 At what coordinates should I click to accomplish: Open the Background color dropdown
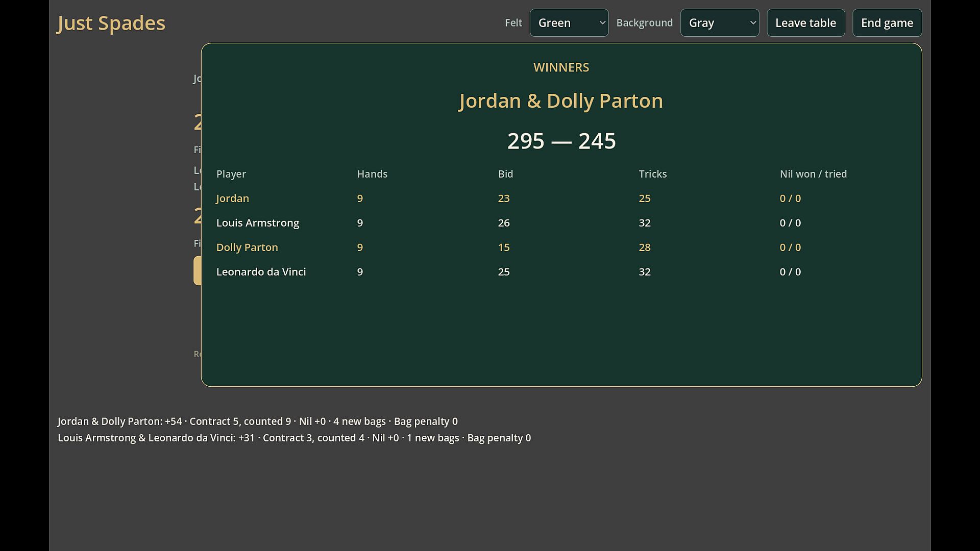pos(720,23)
